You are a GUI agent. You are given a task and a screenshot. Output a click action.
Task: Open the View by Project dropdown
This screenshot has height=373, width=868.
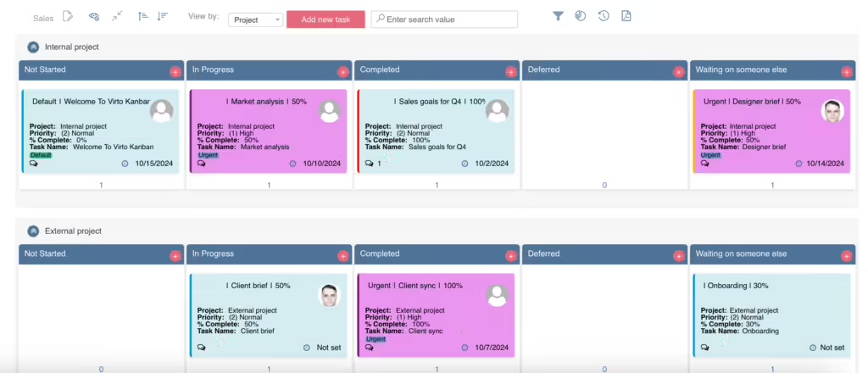pyautogui.click(x=256, y=20)
